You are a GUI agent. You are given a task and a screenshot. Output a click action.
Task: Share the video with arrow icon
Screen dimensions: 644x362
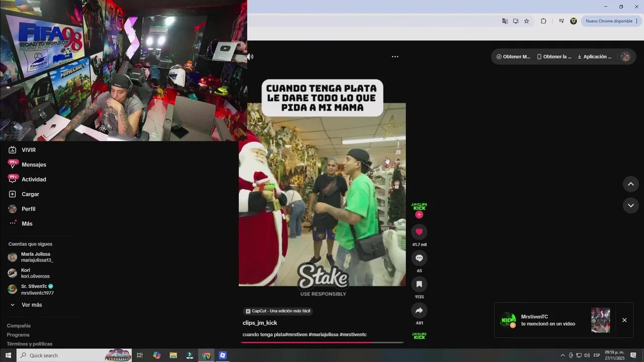coord(419,310)
